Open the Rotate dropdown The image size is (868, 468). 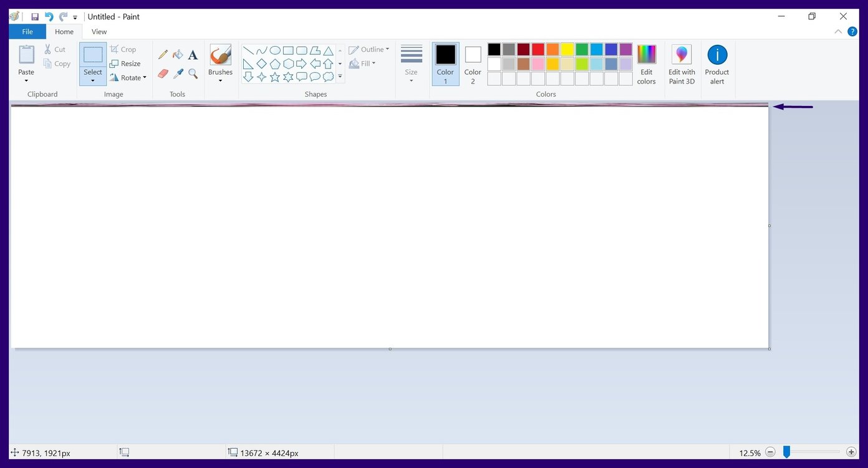click(130, 77)
